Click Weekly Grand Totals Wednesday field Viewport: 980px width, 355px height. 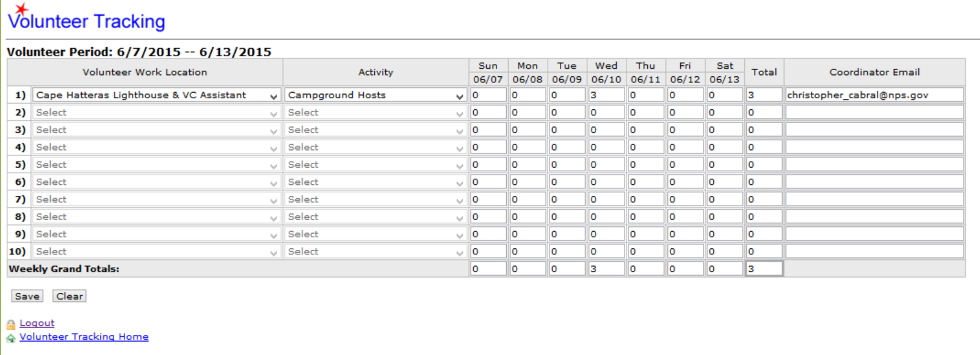tap(606, 269)
